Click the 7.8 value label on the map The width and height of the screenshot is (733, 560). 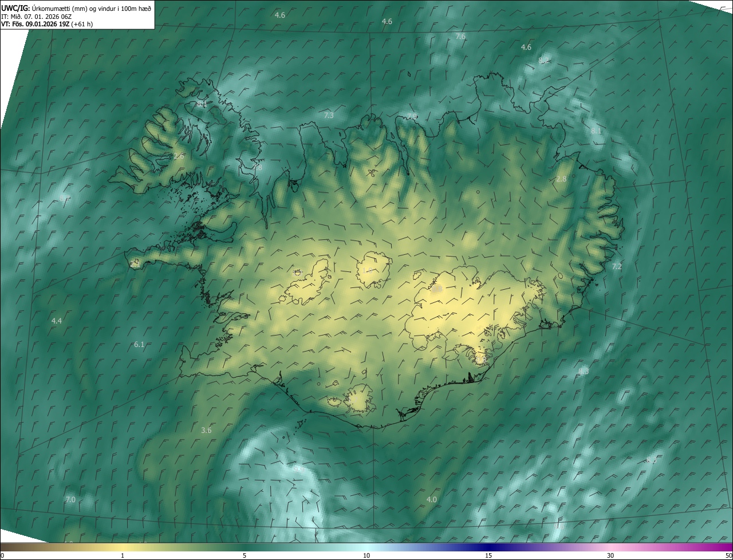coord(257,168)
